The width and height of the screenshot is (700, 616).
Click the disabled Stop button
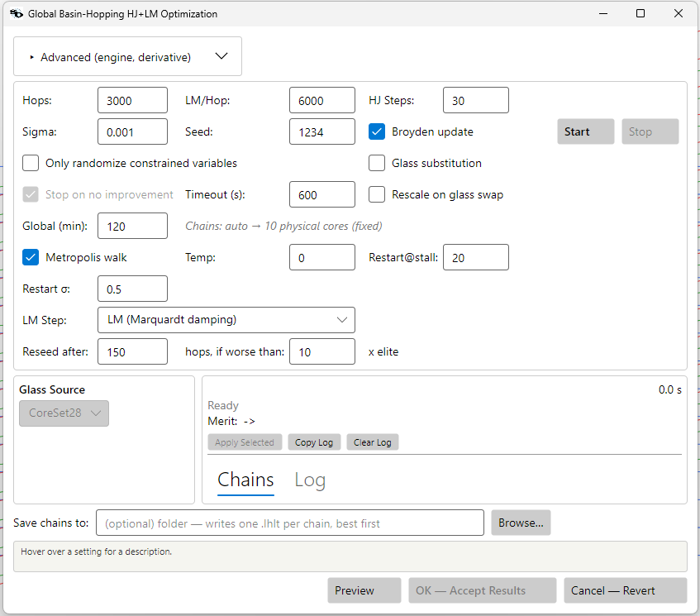click(x=650, y=131)
